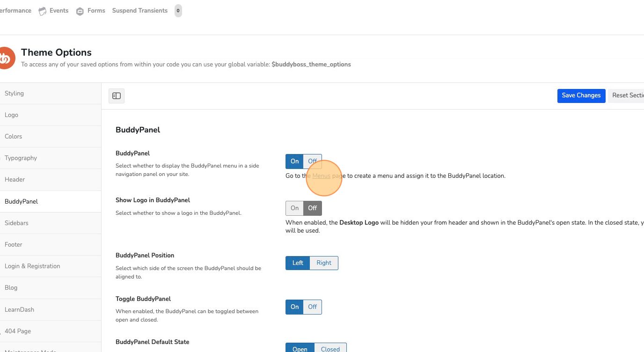Click the Suspend Transients count badge
The width and height of the screenshot is (644, 352).
click(x=178, y=11)
